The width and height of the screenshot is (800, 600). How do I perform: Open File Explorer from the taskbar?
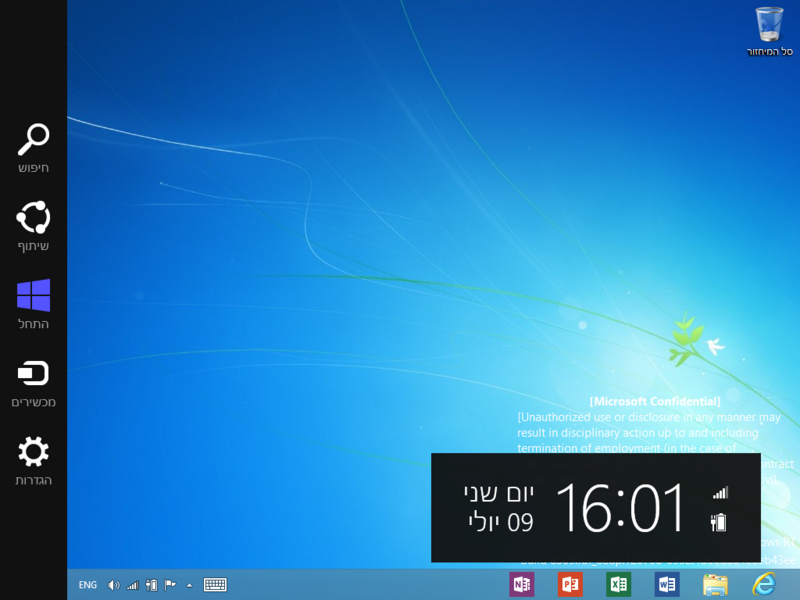[x=715, y=584]
